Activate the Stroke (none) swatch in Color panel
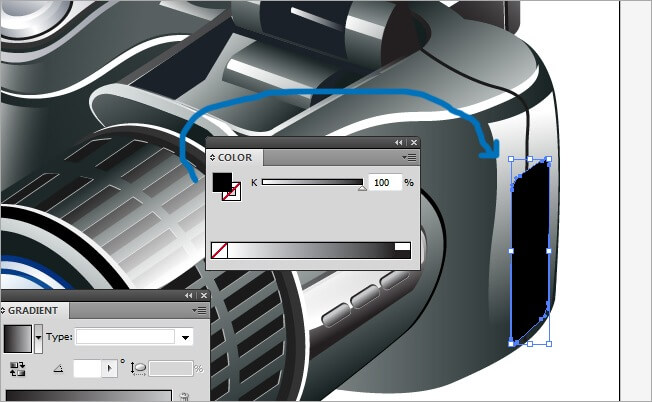Screen dimensions: 652x402 coord(234,194)
